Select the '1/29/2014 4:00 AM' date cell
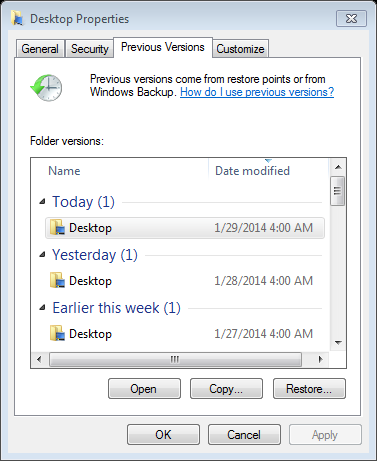This screenshot has height=461, width=377. point(263,228)
